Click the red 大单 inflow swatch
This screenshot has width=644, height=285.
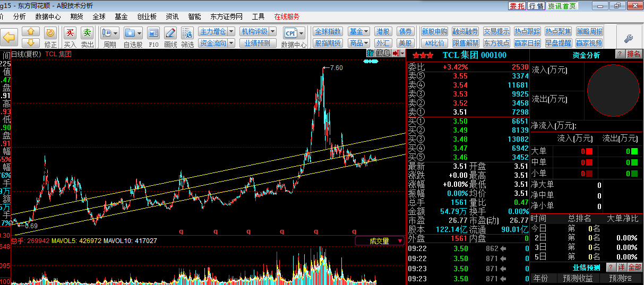click(589, 151)
